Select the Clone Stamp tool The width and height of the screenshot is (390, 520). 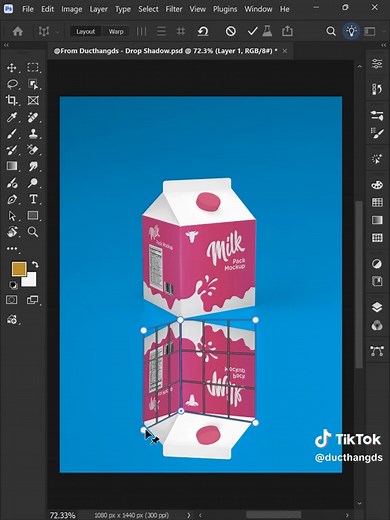pyautogui.click(x=33, y=134)
